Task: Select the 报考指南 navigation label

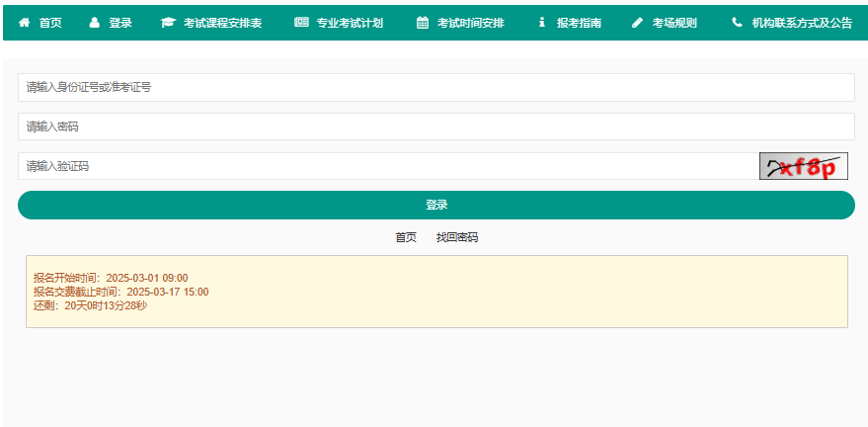Action: click(x=579, y=23)
